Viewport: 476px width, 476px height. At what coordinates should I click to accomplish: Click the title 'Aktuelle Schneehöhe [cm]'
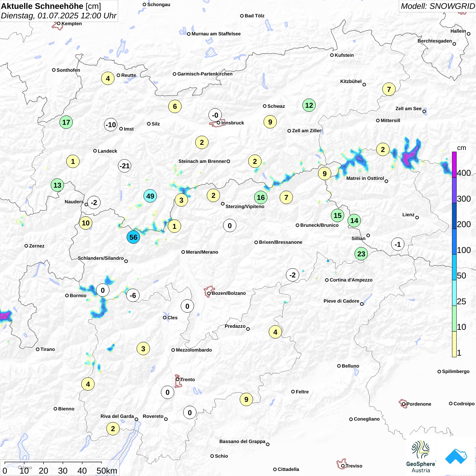pos(51,6)
